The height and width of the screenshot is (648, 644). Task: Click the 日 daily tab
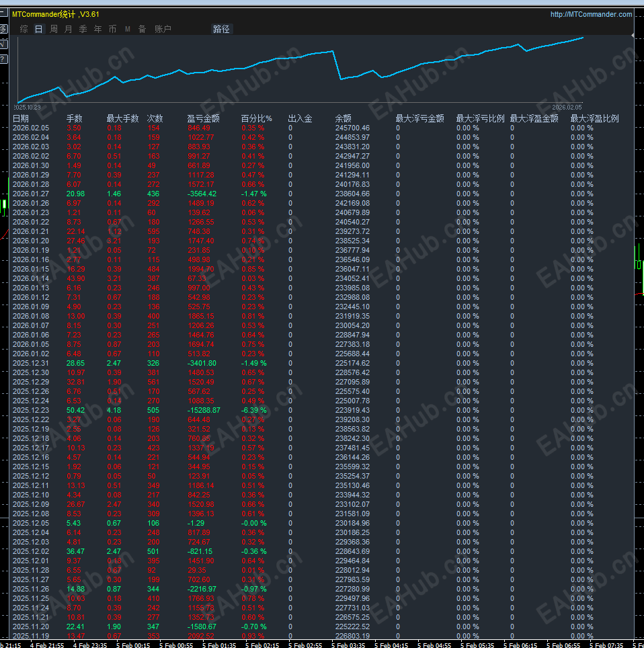[x=39, y=29]
